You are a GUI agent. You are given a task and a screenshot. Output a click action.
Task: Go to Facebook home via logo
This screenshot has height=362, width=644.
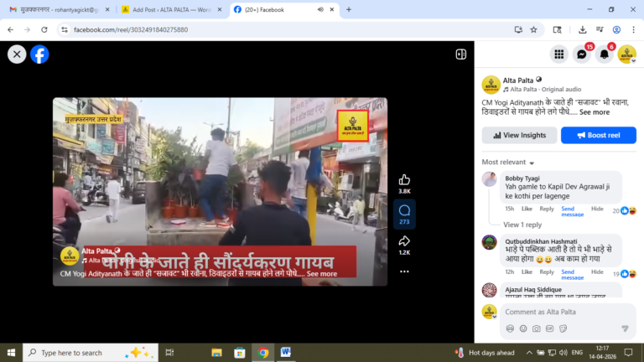[39, 54]
